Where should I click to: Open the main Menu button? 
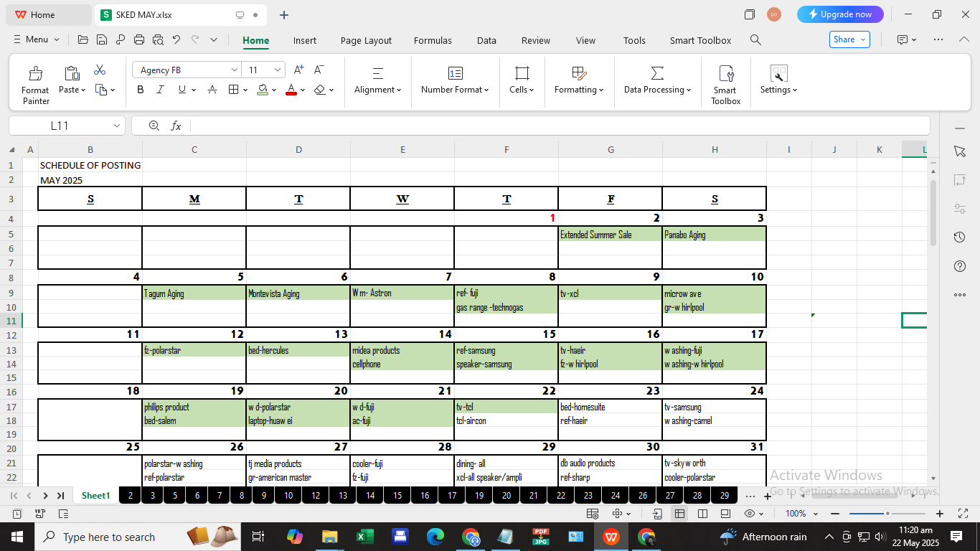click(x=37, y=39)
